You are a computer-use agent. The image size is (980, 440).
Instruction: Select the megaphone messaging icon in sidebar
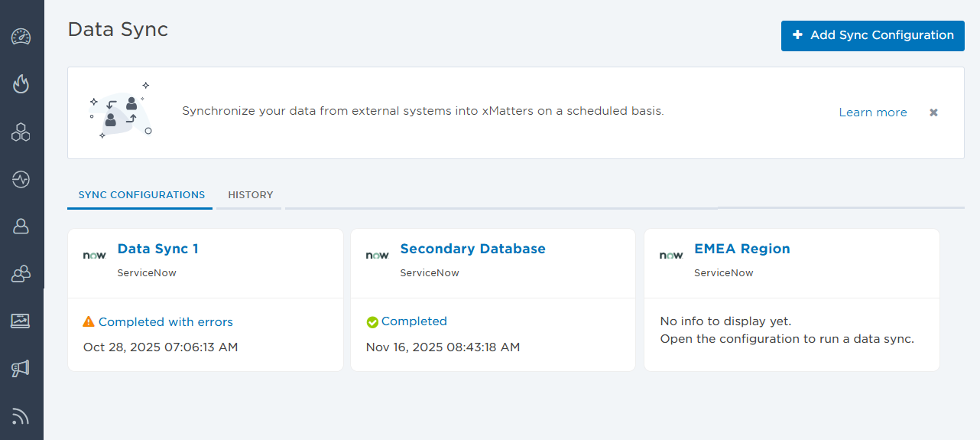[21, 369]
